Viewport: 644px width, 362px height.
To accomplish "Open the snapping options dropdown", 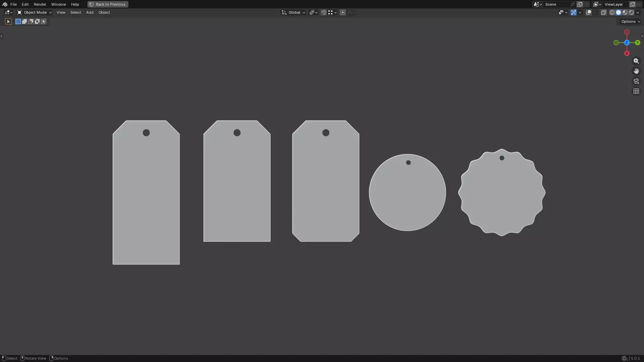I will [x=332, y=12].
